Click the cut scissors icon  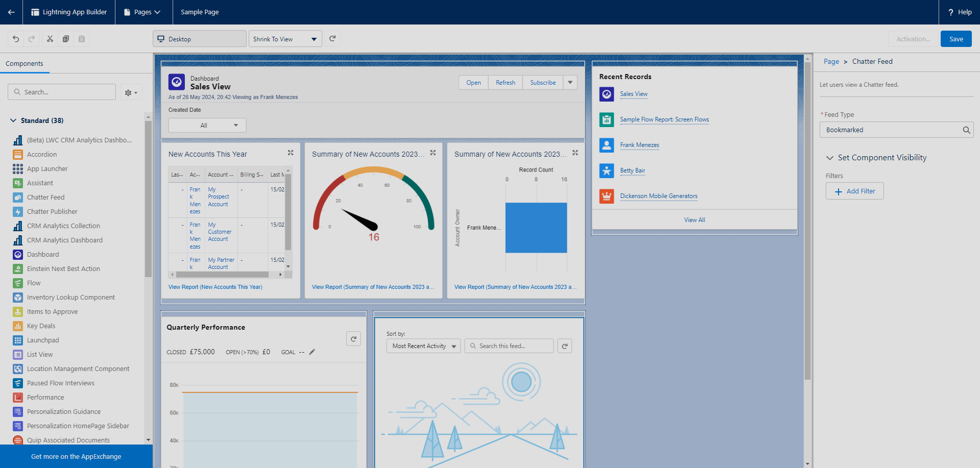(50, 39)
